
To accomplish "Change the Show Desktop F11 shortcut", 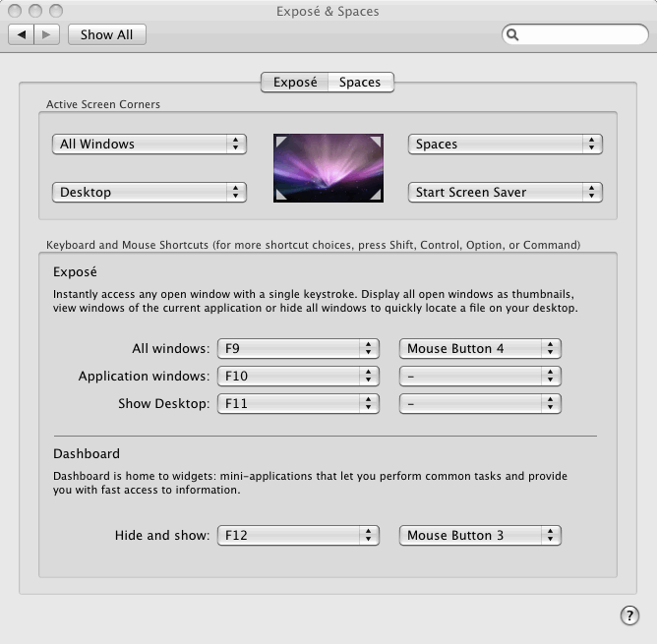I will tap(298, 403).
